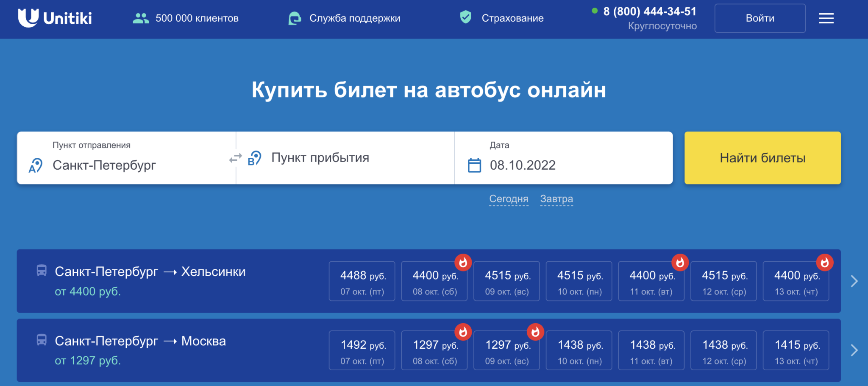Click the departure point A marker icon
868x386 pixels.
[x=36, y=165]
